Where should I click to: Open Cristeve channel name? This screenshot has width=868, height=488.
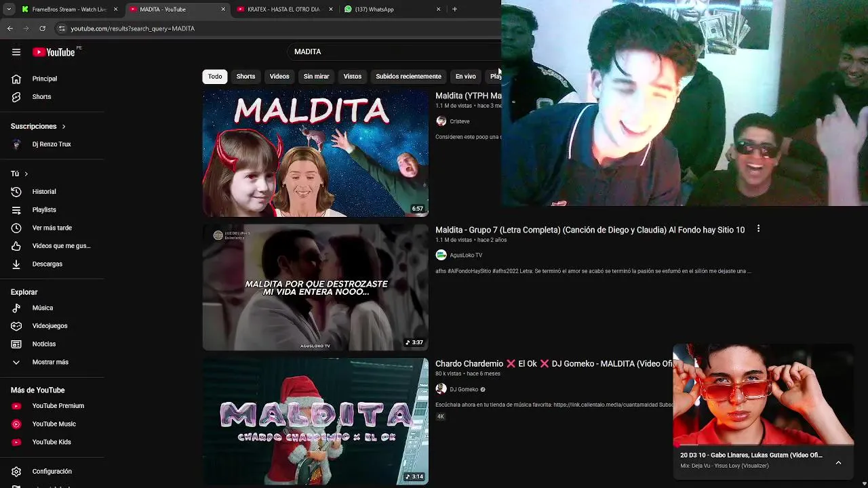460,121
